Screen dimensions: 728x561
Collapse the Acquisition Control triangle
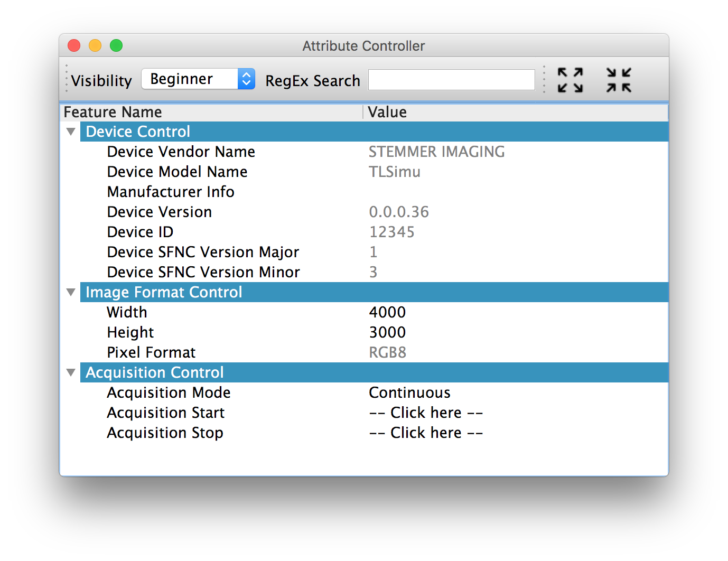[71, 372]
